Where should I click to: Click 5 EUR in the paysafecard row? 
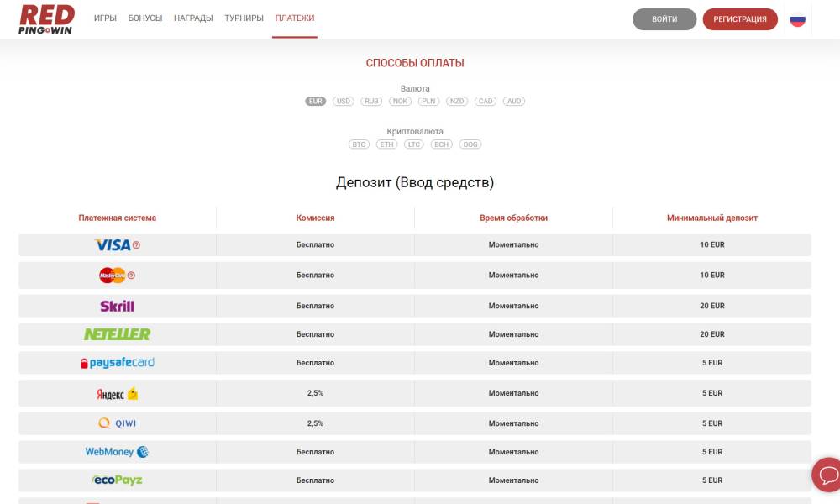(x=712, y=363)
